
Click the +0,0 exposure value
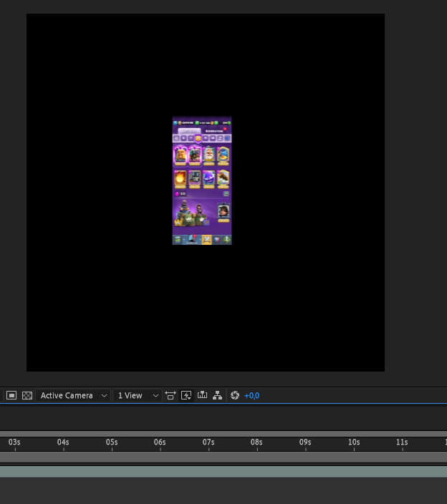click(x=252, y=396)
